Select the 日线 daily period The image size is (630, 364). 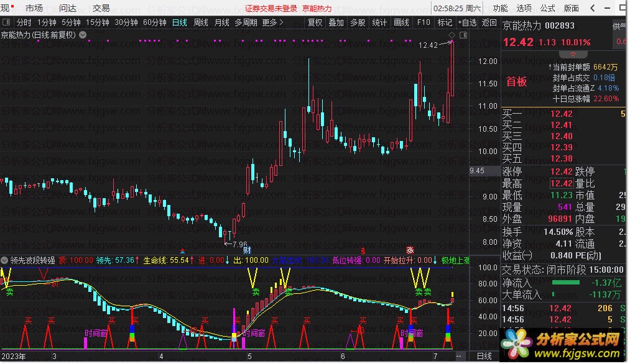[180, 22]
